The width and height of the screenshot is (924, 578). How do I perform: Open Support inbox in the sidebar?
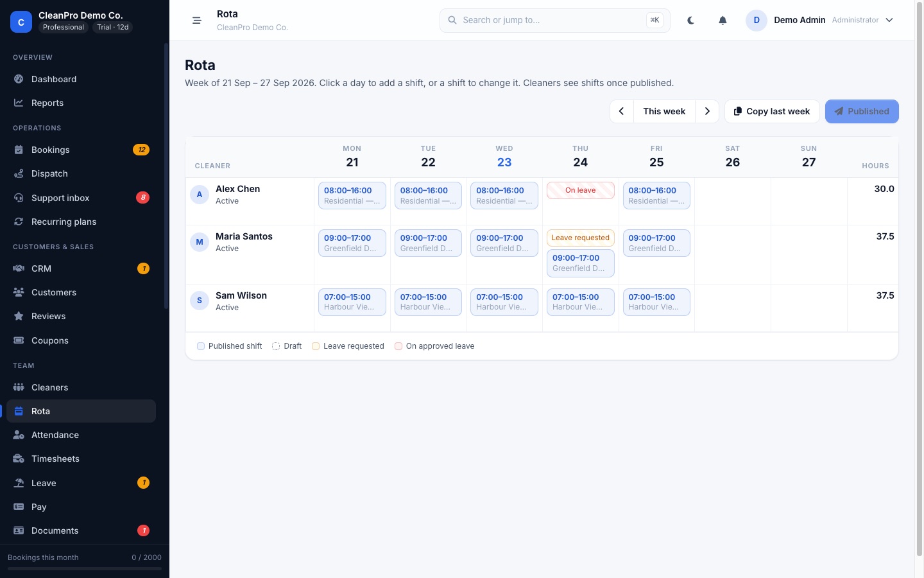pyautogui.click(x=81, y=198)
